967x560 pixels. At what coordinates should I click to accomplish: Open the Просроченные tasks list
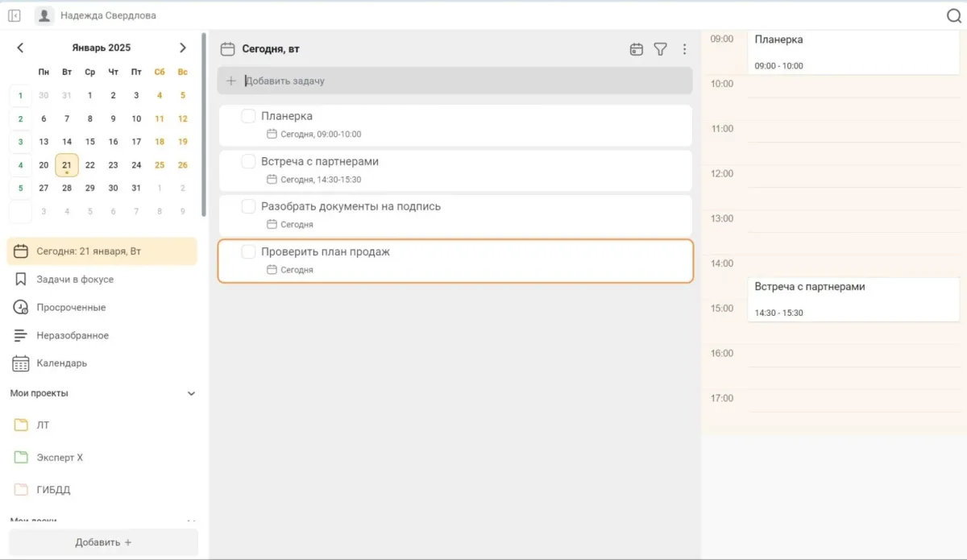pos(71,308)
